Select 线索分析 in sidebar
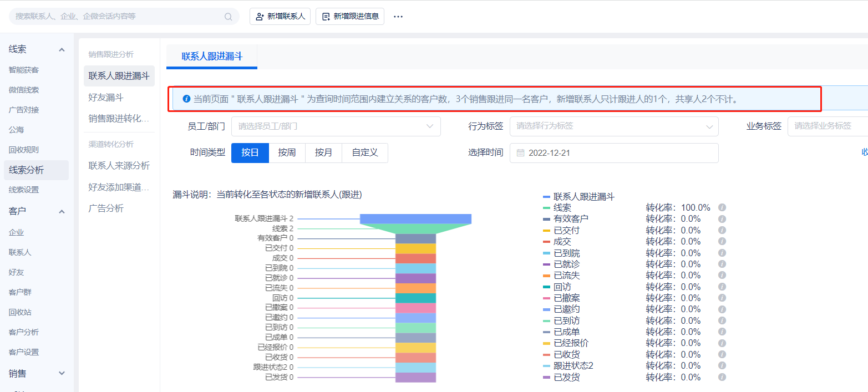 tap(36, 170)
